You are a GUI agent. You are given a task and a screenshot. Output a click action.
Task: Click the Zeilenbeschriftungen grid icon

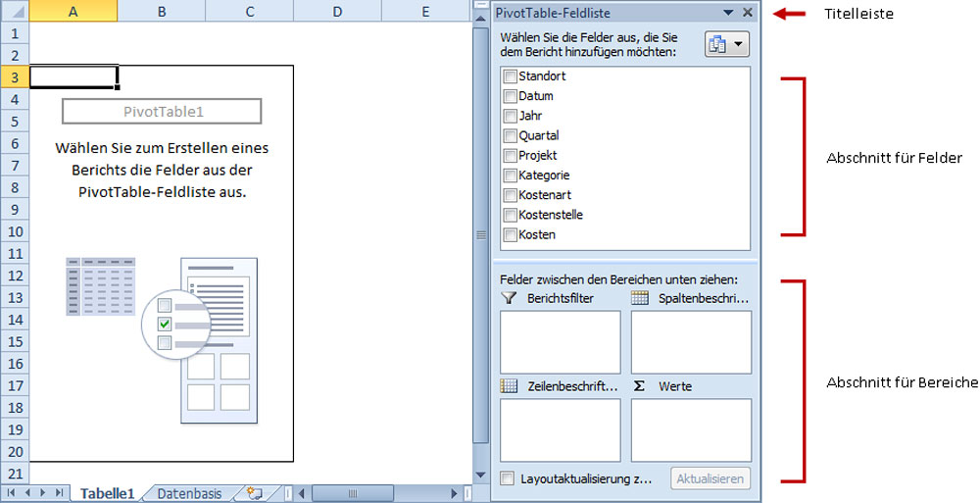pos(509,386)
